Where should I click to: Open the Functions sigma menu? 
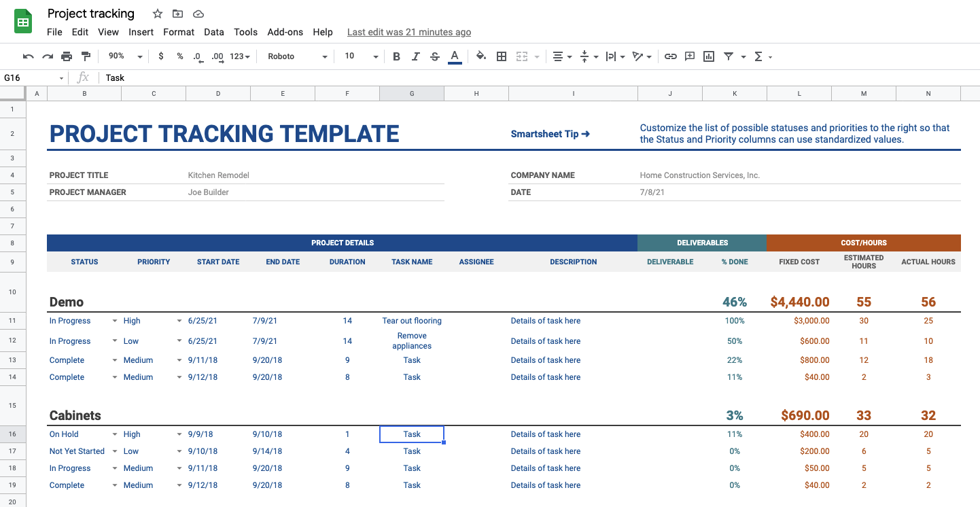(763, 56)
